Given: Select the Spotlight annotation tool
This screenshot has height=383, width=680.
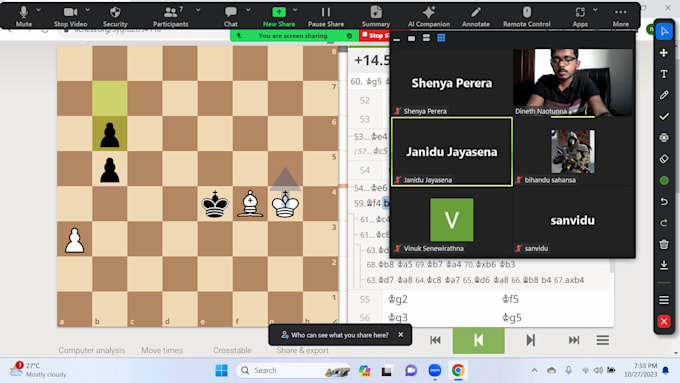Looking at the screenshot, I should 664,137.
